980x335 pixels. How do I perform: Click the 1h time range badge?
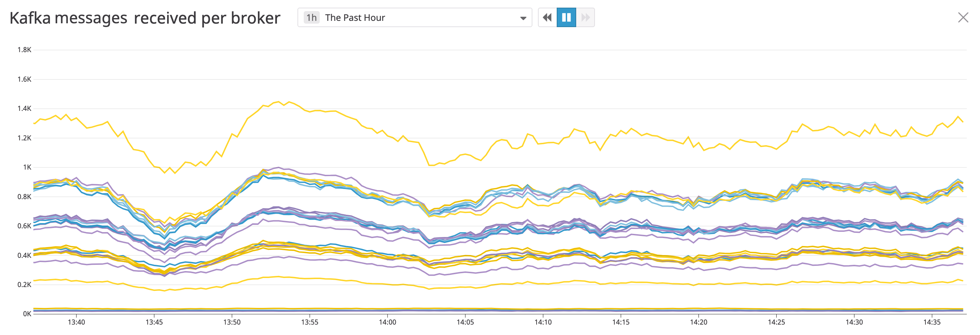pos(312,17)
